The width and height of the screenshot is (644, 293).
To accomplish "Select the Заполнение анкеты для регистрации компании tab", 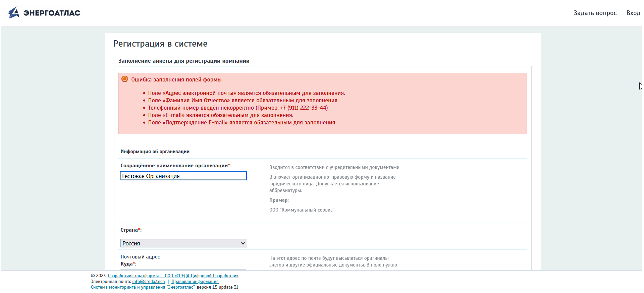I will pyautogui.click(x=183, y=61).
